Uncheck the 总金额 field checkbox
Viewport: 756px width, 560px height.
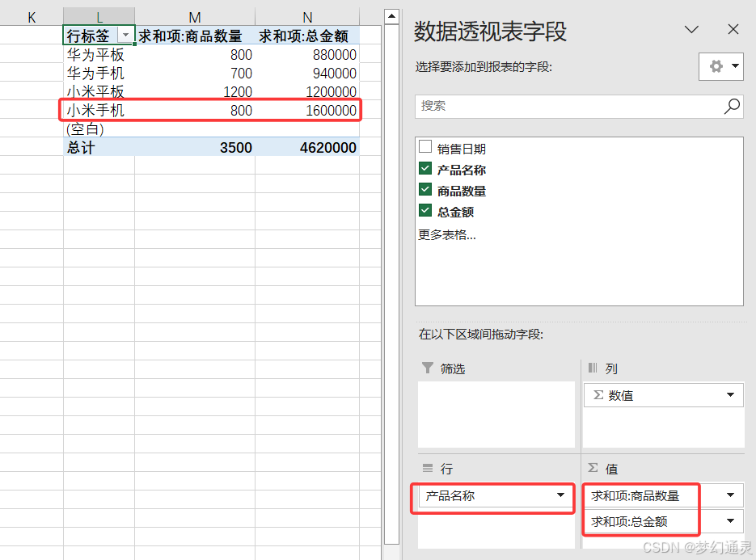click(x=425, y=210)
